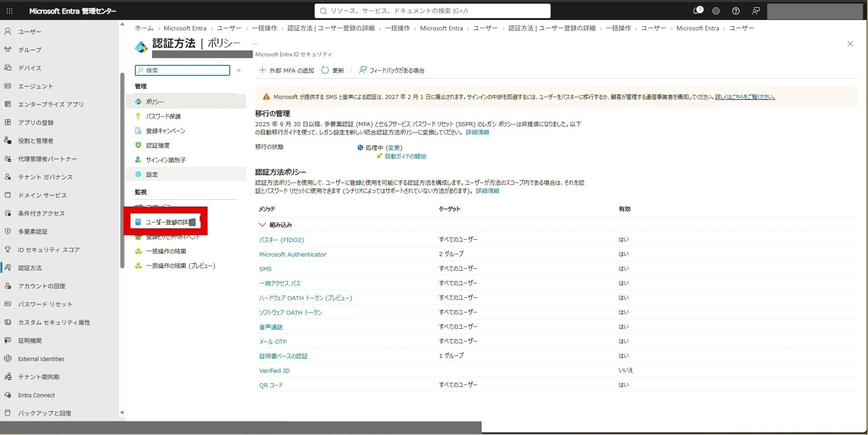Image resolution: width=868 pixels, height=435 pixels.
Task: Click the パスワード リセット icon in sidebar
Action: click(x=8, y=304)
